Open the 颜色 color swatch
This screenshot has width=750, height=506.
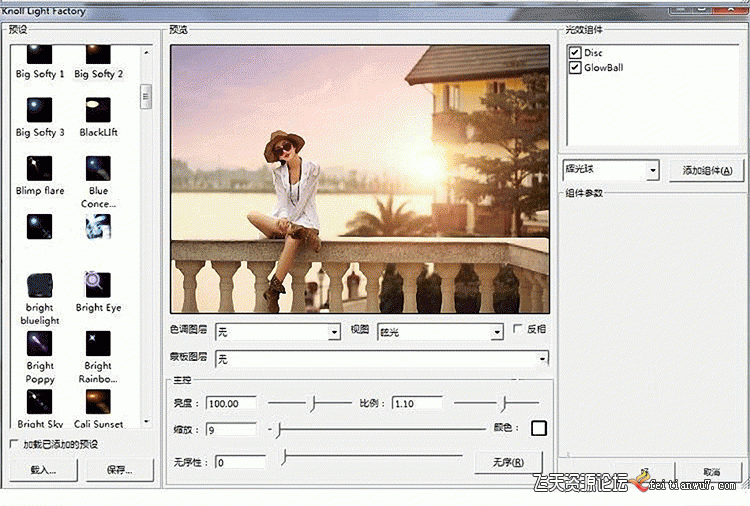click(539, 428)
